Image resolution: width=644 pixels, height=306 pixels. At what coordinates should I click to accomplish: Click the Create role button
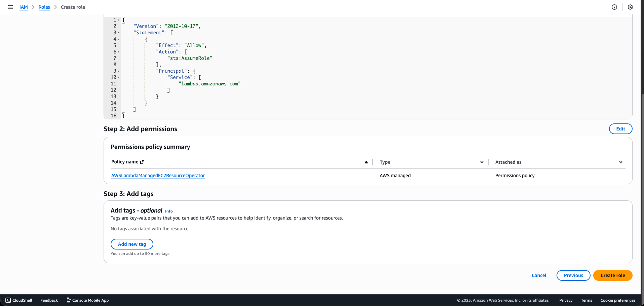[x=612, y=275]
